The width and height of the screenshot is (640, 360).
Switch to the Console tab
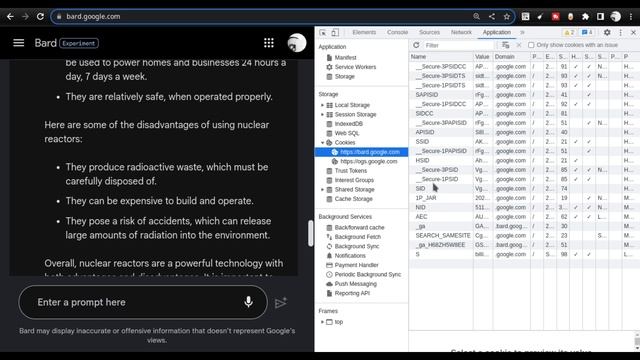pyautogui.click(x=397, y=32)
